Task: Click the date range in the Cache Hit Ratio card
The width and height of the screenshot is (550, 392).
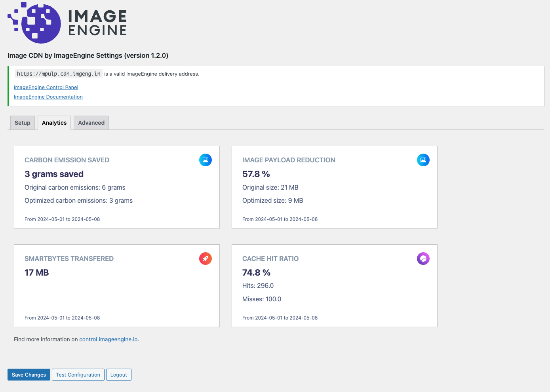Action: tap(280, 318)
